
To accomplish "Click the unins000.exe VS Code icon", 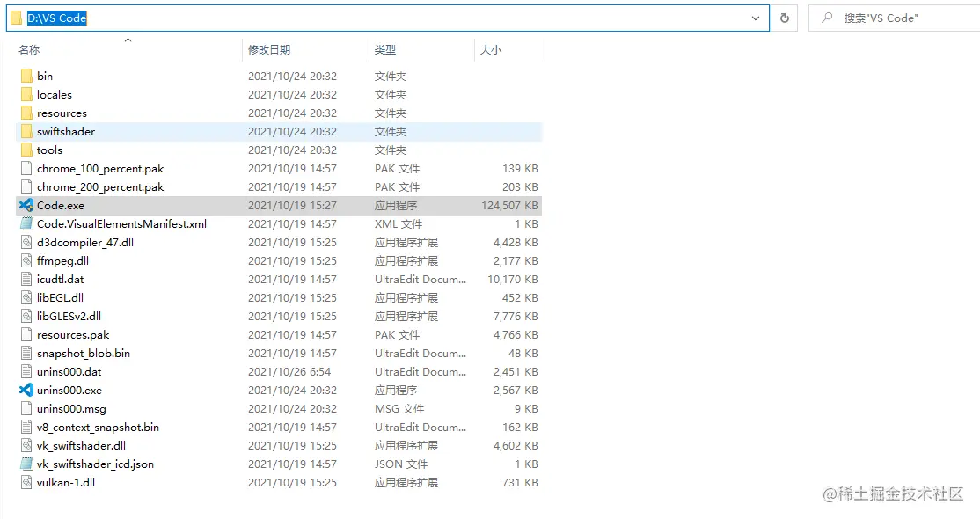I will coord(26,391).
